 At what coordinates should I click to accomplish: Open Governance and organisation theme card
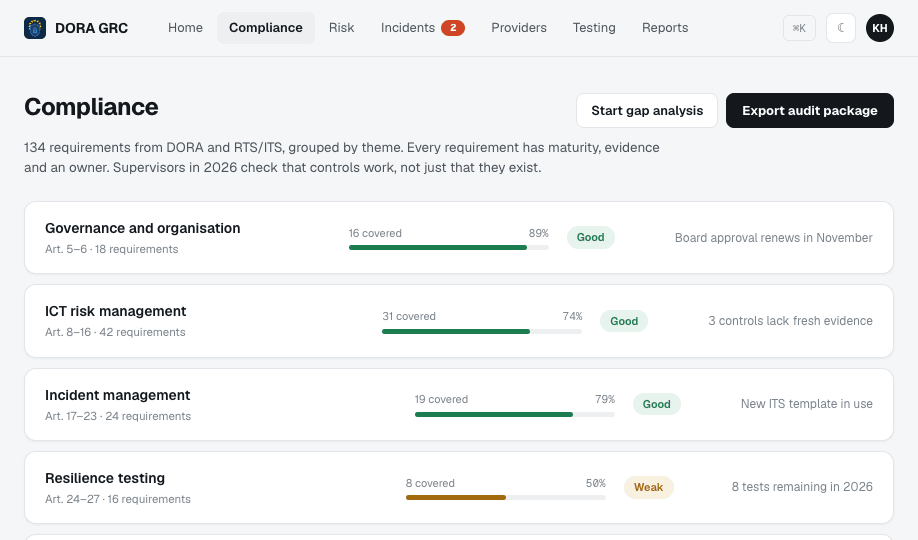tap(459, 237)
